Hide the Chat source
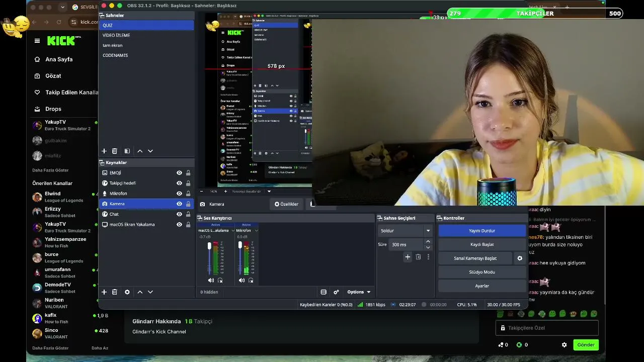 (179, 214)
